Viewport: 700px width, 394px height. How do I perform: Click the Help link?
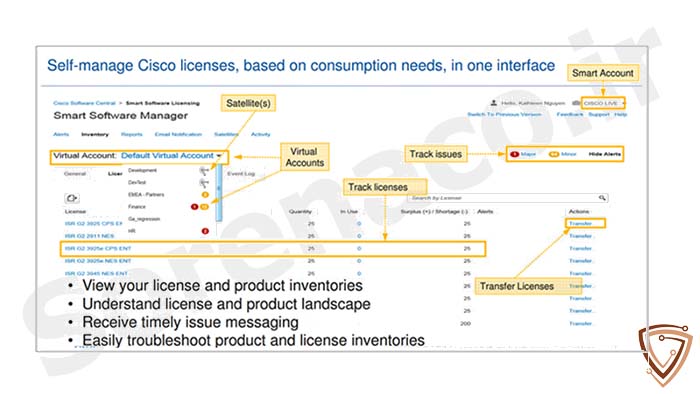621,115
